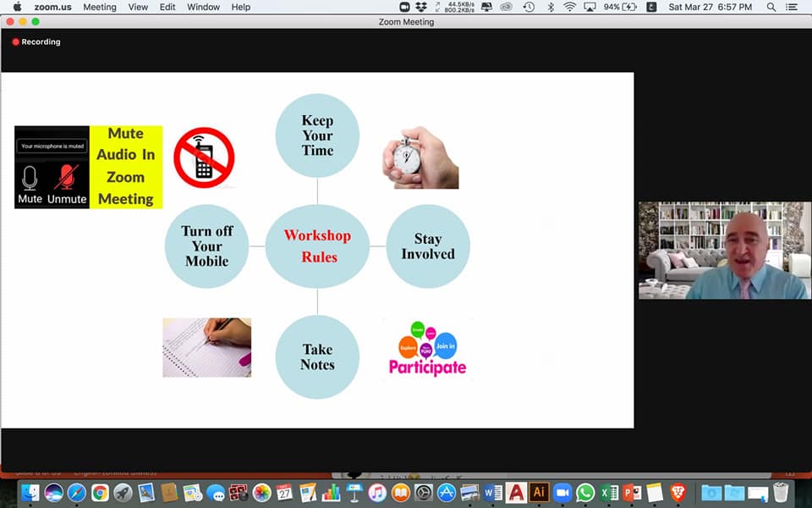This screenshot has width=812, height=508.
Task: Click the WhatsApp dock icon
Action: (x=585, y=492)
